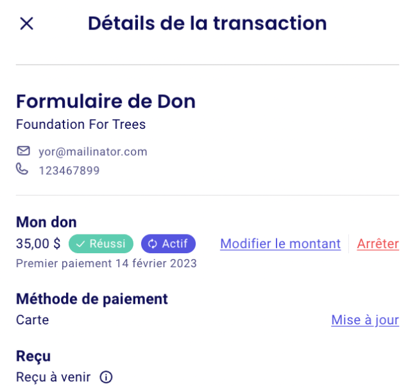Click the Formulaire de Don heading

pos(106,101)
